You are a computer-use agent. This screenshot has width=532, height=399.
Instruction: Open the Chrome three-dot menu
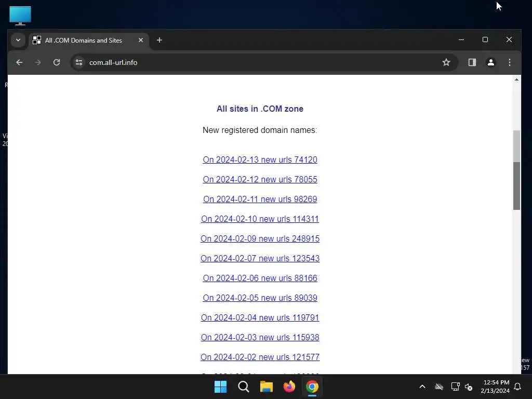click(509, 62)
